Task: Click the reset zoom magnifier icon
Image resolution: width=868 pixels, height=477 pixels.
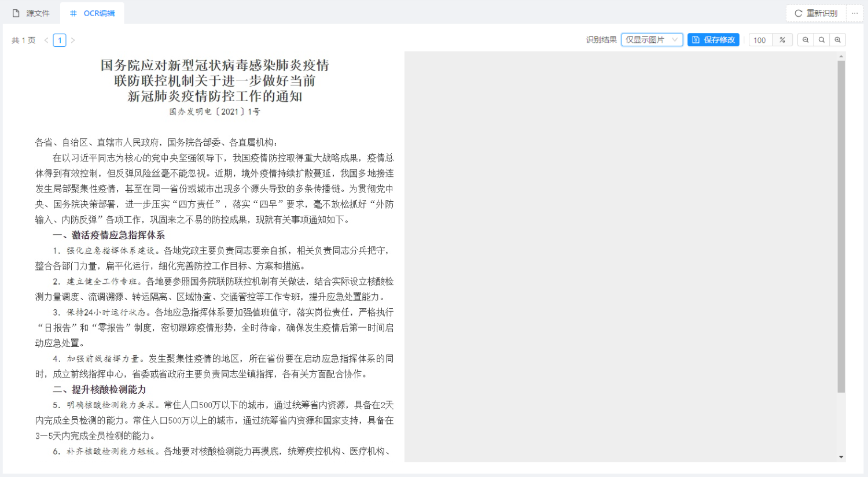Action: (x=822, y=40)
